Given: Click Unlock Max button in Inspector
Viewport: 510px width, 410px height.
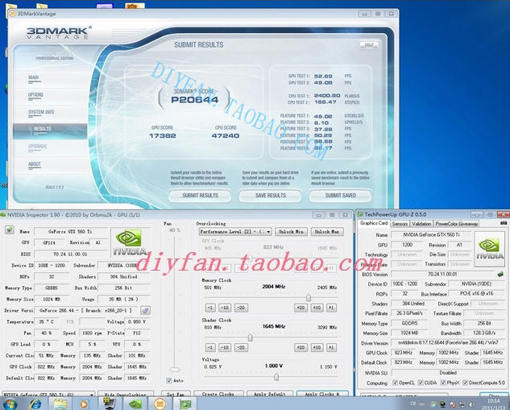Looking at the screenshot, I should [327, 231].
